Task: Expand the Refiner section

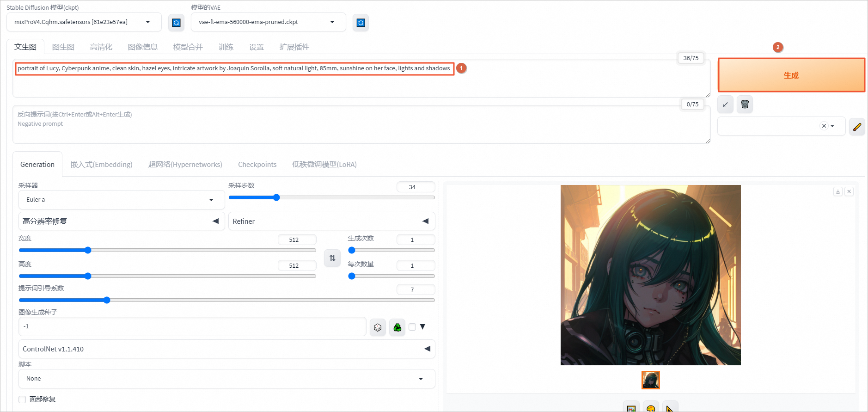Action: 331,221
